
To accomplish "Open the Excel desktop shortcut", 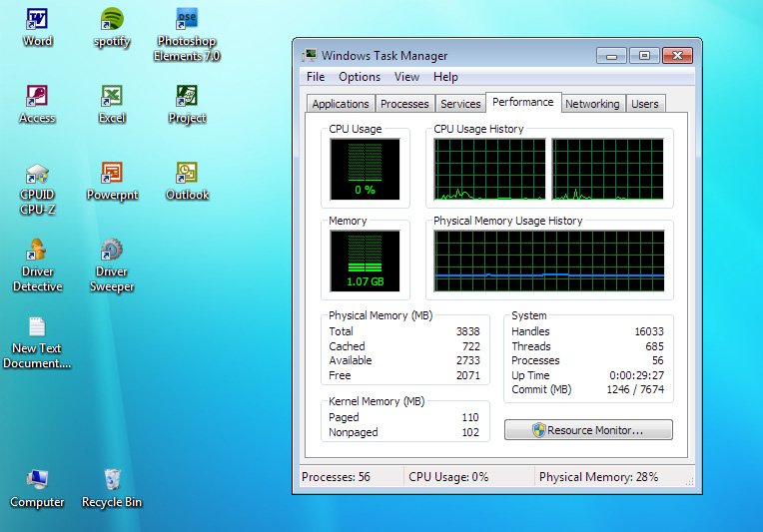I will [x=112, y=104].
